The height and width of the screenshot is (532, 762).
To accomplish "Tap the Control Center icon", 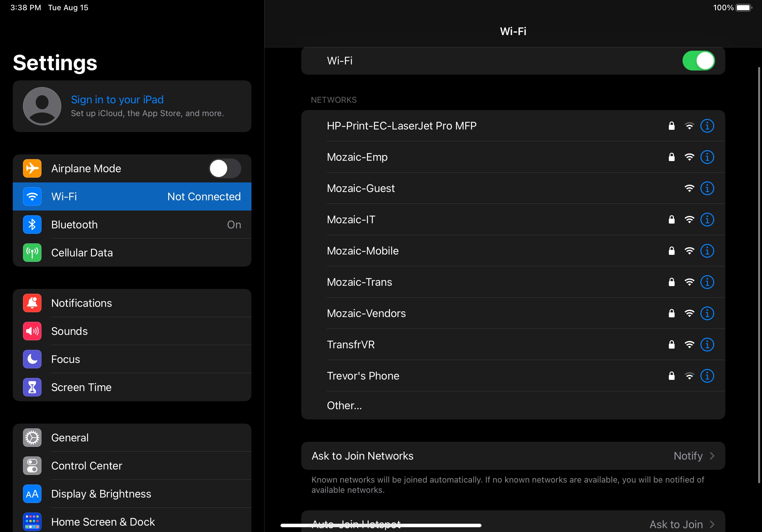I will 32,466.
